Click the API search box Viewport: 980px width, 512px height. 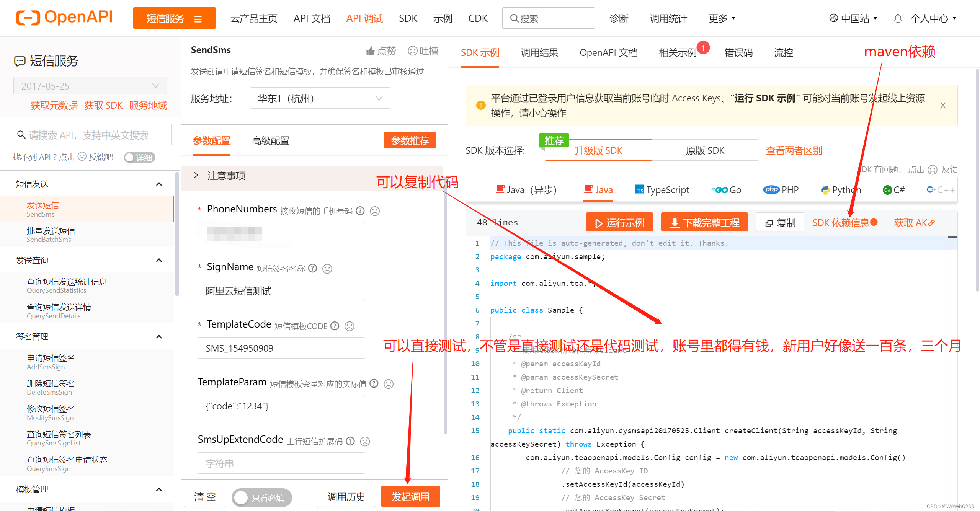pyautogui.click(x=90, y=135)
